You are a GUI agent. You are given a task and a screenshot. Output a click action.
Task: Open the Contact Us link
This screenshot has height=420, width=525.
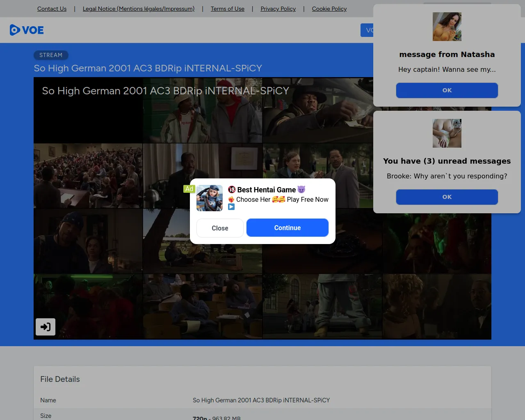(x=52, y=9)
